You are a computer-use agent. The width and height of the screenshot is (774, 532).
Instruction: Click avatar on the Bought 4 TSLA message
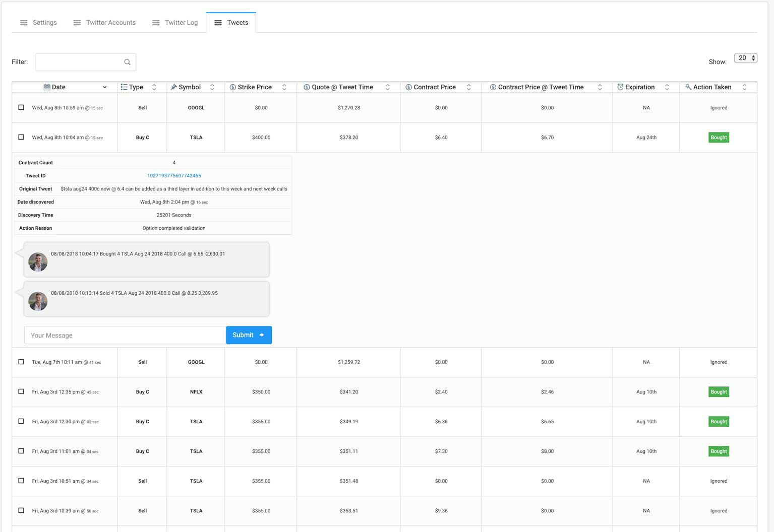point(38,262)
